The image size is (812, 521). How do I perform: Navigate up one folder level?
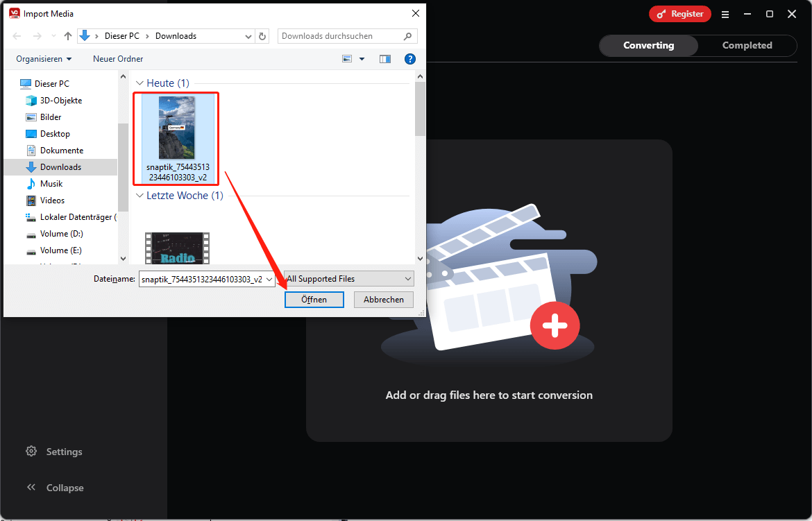67,35
